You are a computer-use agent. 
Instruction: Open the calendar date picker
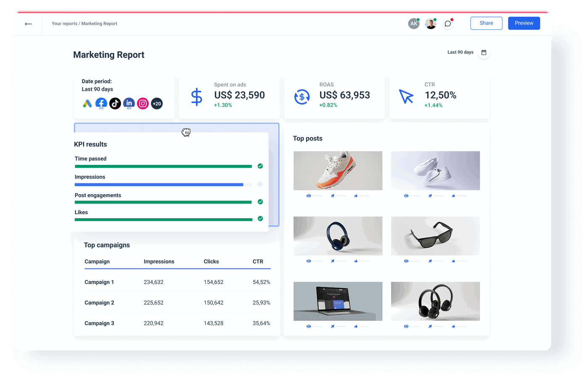(x=483, y=53)
